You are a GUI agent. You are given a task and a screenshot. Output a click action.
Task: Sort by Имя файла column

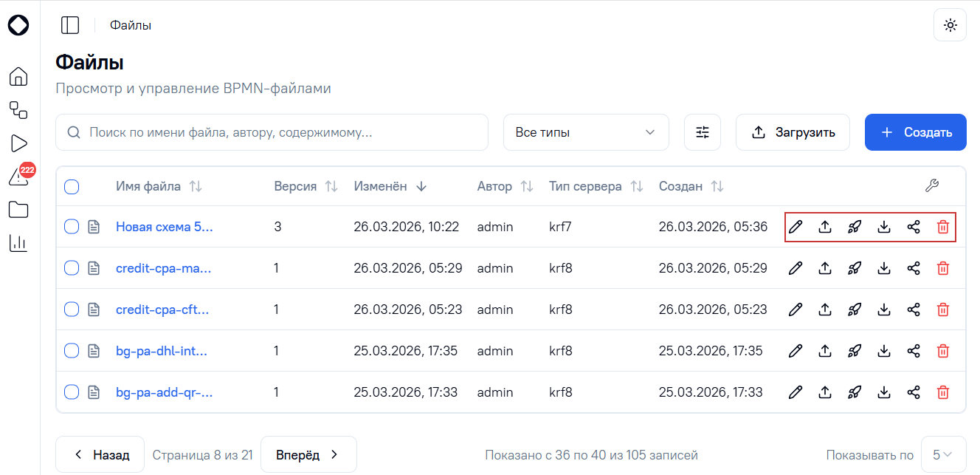pos(158,186)
